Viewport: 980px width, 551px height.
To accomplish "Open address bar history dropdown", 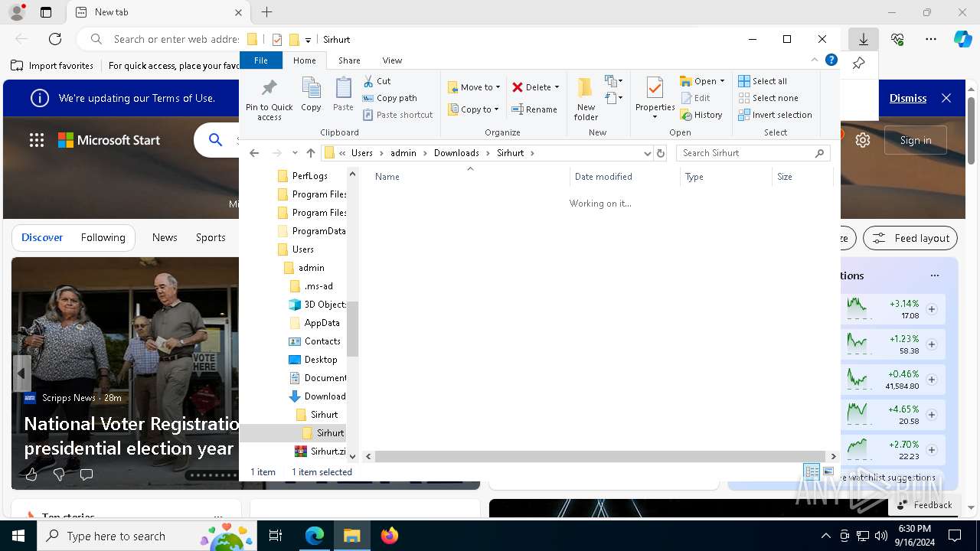I will tap(647, 153).
